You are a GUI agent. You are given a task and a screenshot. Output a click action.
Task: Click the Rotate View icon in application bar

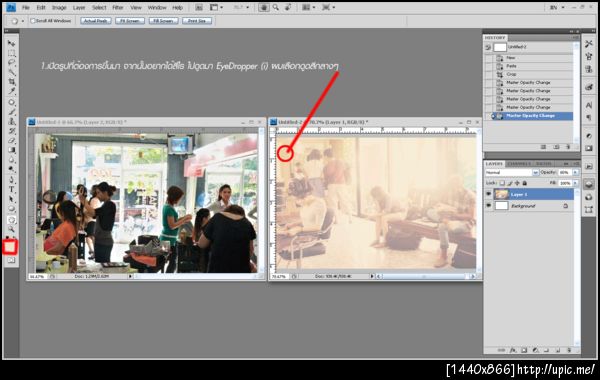pos(288,7)
